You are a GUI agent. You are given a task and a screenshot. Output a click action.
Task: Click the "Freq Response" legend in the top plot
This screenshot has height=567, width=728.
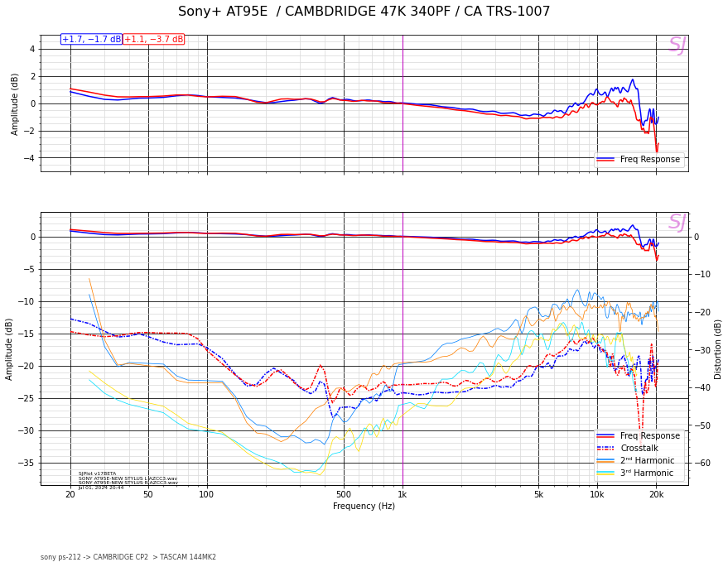639,159
